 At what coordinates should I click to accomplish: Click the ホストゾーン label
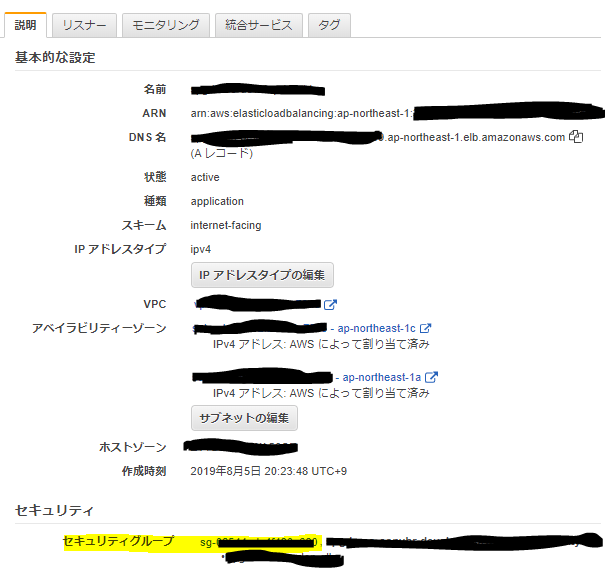pyautogui.click(x=133, y=447)
